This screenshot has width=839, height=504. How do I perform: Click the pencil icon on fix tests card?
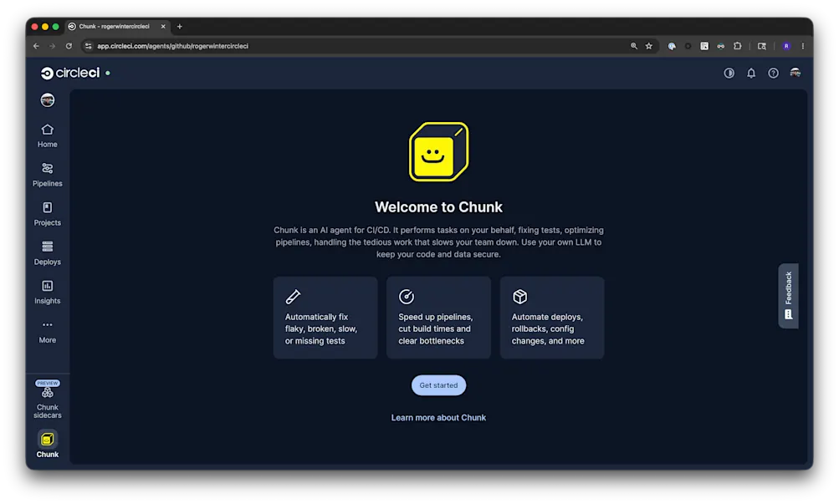293,296
